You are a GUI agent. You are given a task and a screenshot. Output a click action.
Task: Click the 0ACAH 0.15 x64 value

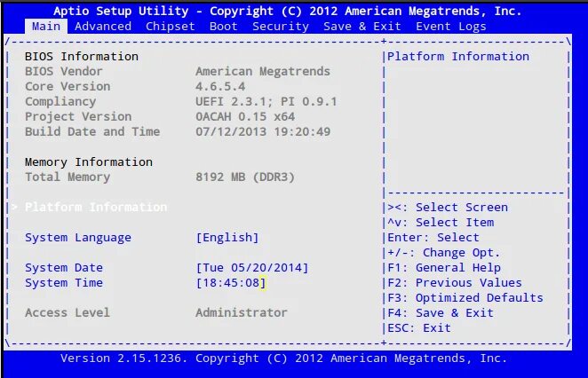[245, 116]
